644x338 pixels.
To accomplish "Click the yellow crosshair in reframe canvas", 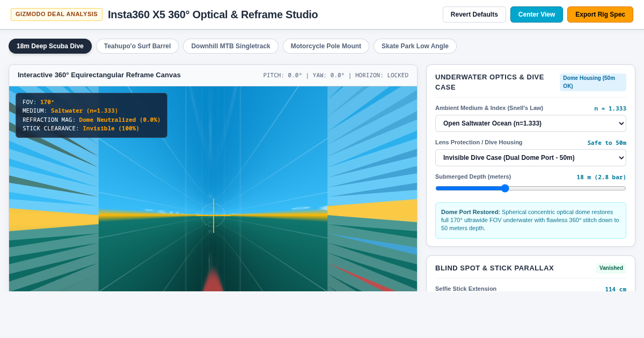I will click(214, 215).
